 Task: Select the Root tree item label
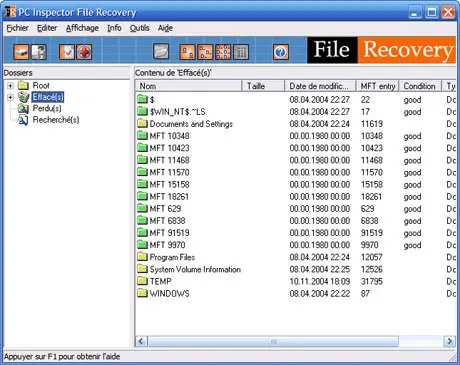coord(41,85)
